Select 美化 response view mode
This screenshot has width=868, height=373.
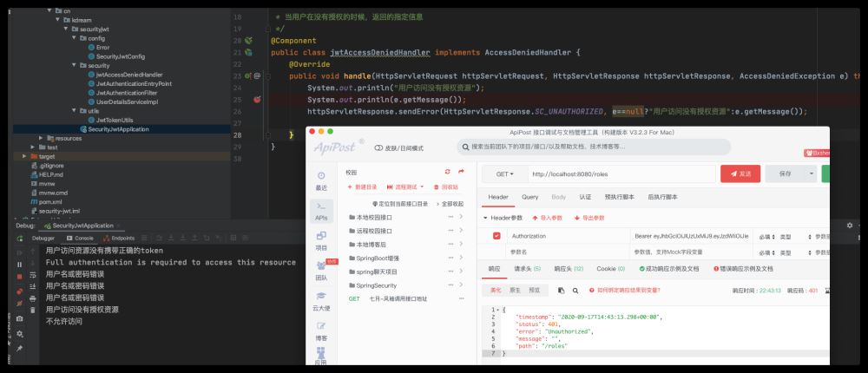[x=496, y=290]
